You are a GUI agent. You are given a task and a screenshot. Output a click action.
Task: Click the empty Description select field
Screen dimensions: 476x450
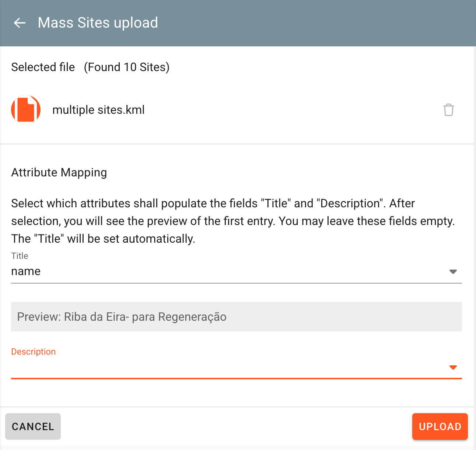pos(237,367)
